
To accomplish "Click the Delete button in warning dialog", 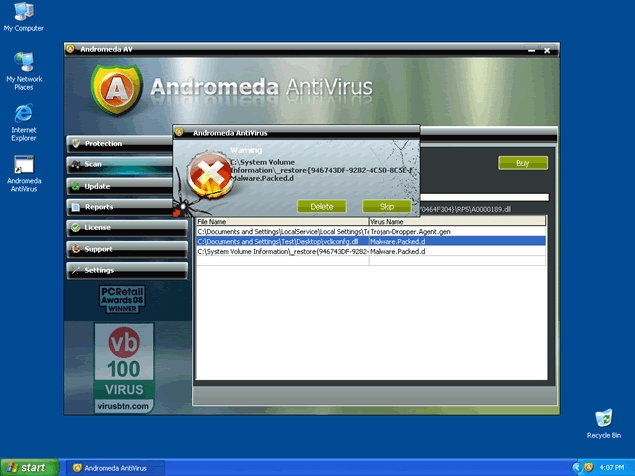I will (x=321, y=206).
